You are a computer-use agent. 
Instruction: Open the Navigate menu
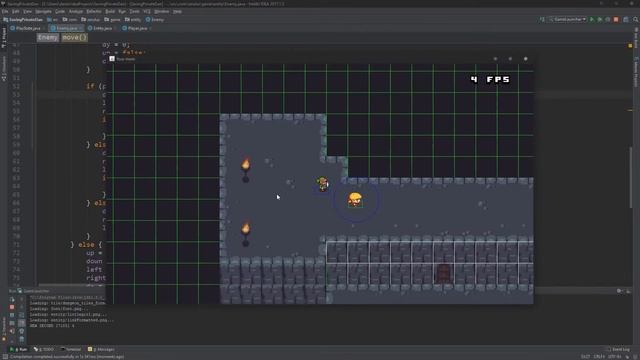coord(43,11)
